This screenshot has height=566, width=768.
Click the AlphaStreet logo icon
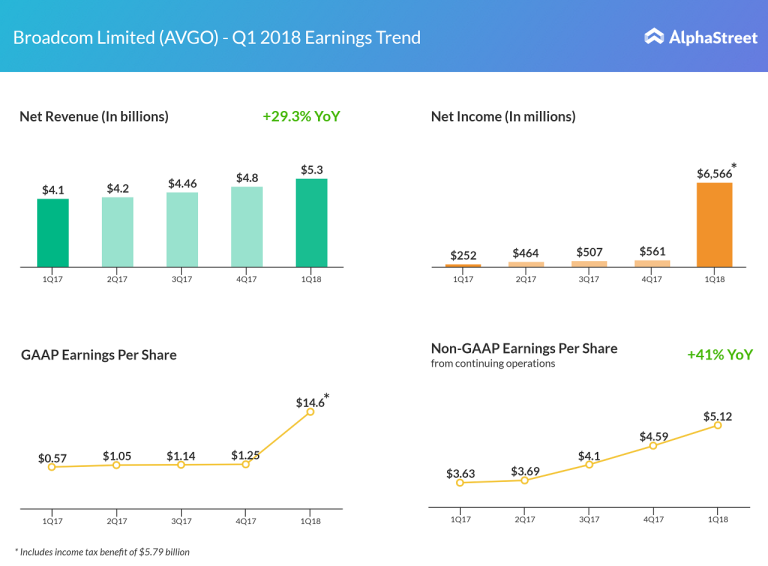click(x=654, y=37)
